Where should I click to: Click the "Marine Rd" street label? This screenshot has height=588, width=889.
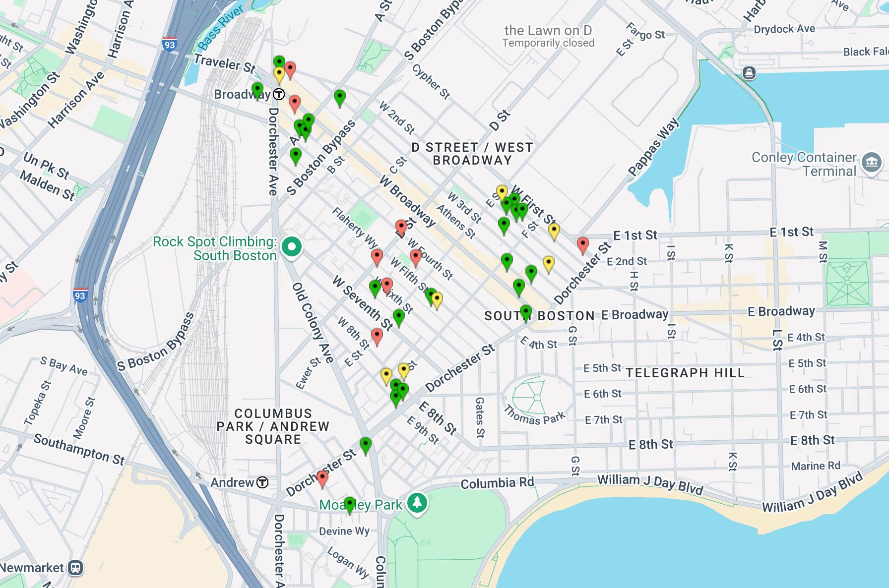coord(816,466)
